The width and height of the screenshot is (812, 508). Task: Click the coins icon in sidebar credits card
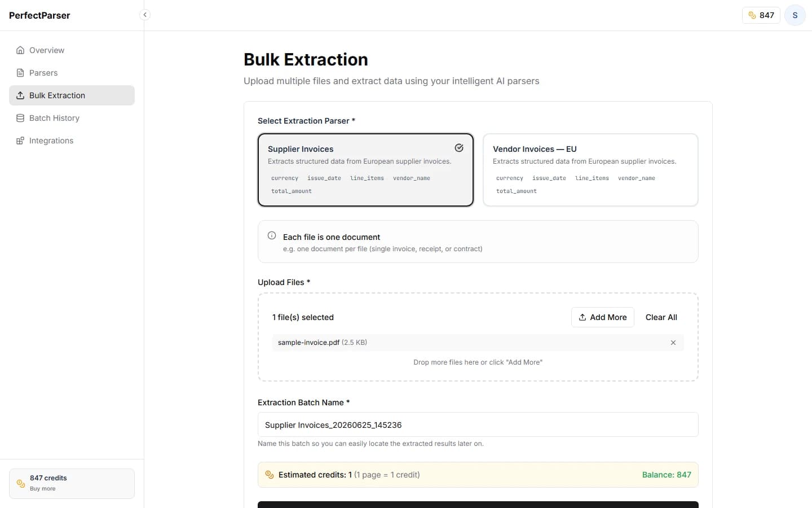click(x=21, y=484)
